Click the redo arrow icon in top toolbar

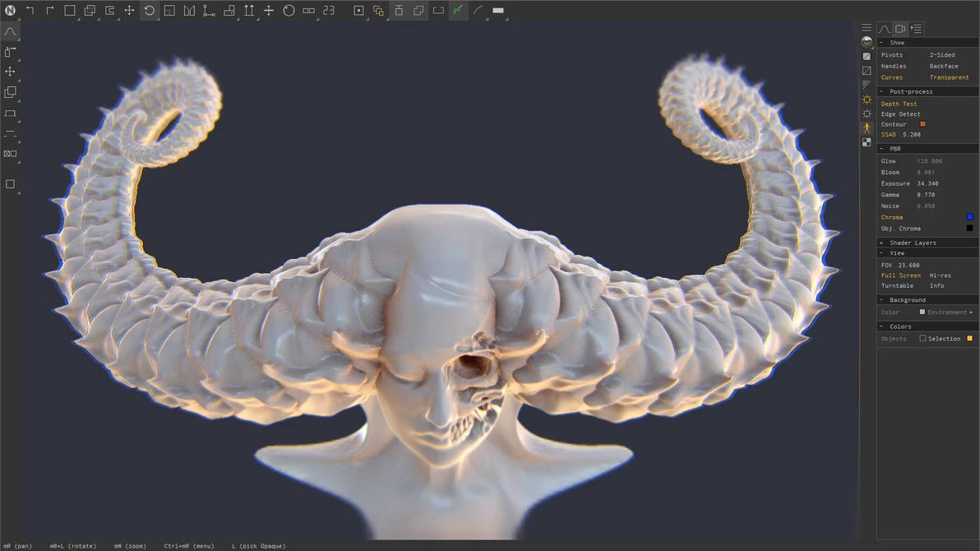coord(50,10)
